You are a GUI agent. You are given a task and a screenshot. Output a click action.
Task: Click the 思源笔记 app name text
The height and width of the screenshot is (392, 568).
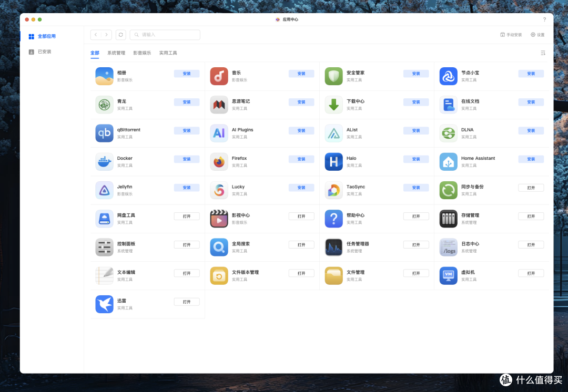(x=240, y=101)
